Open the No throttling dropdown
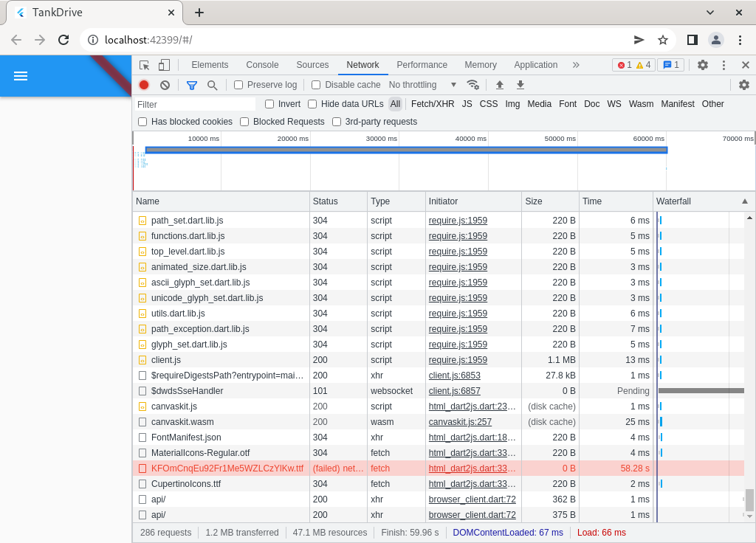The width and height of the screenshot is (756, 543). [422, 85]
